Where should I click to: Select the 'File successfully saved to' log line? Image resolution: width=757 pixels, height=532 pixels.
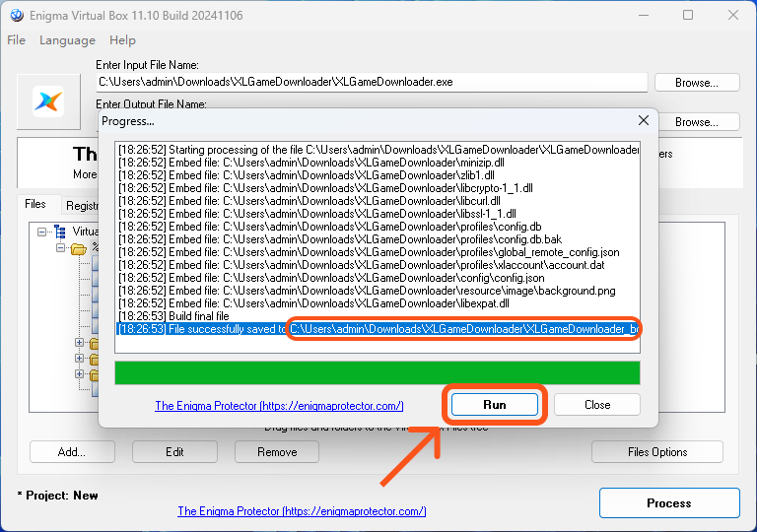(x=378, y=329)
